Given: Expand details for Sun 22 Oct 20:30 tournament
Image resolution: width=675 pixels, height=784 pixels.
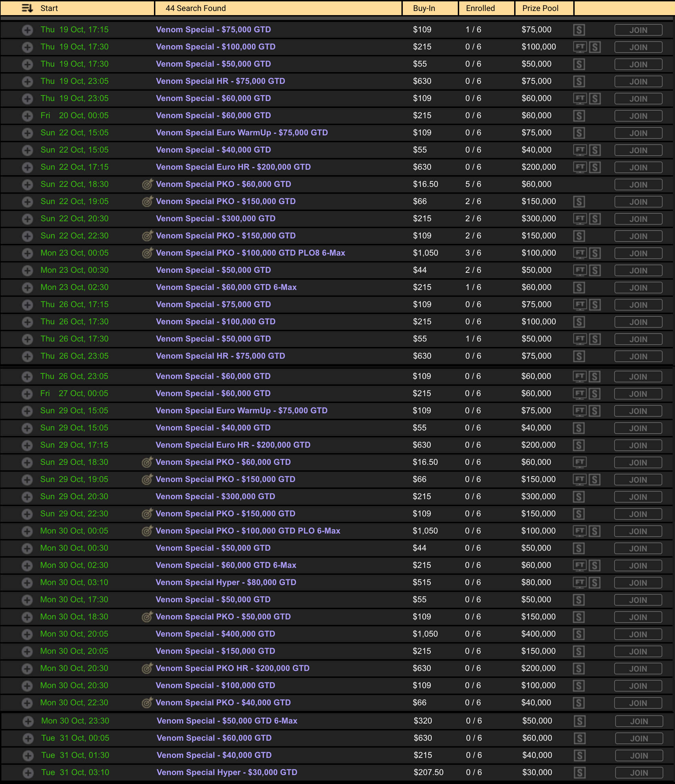Looking at the screenshot, I should (x=27, y=219).
